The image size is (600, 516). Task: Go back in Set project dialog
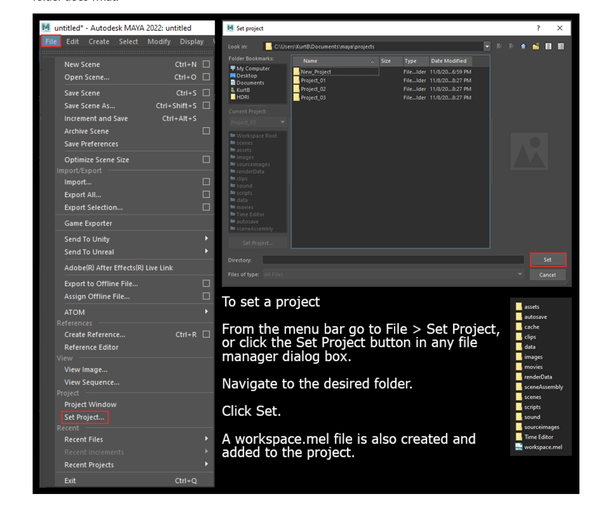tap(499, 46)
